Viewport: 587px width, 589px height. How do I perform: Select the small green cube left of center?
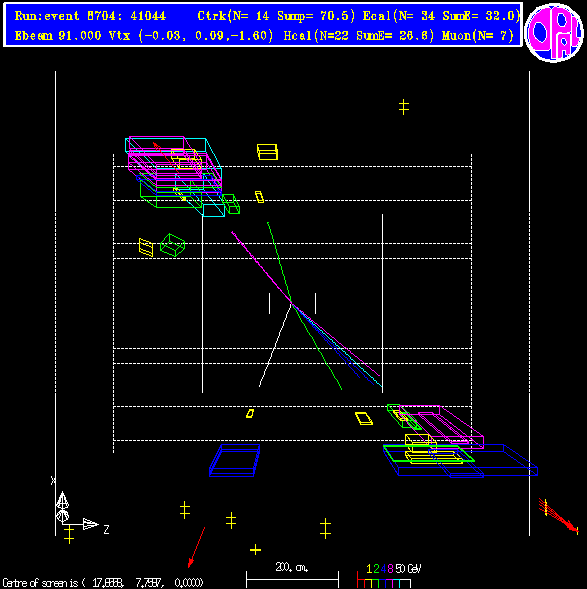(173, 245)
